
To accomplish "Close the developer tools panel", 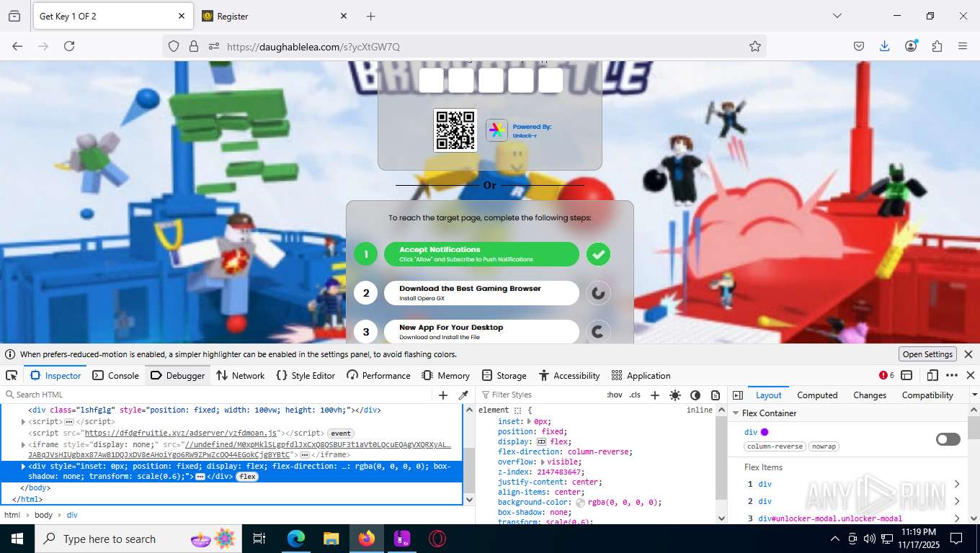I will pos(971,375).
